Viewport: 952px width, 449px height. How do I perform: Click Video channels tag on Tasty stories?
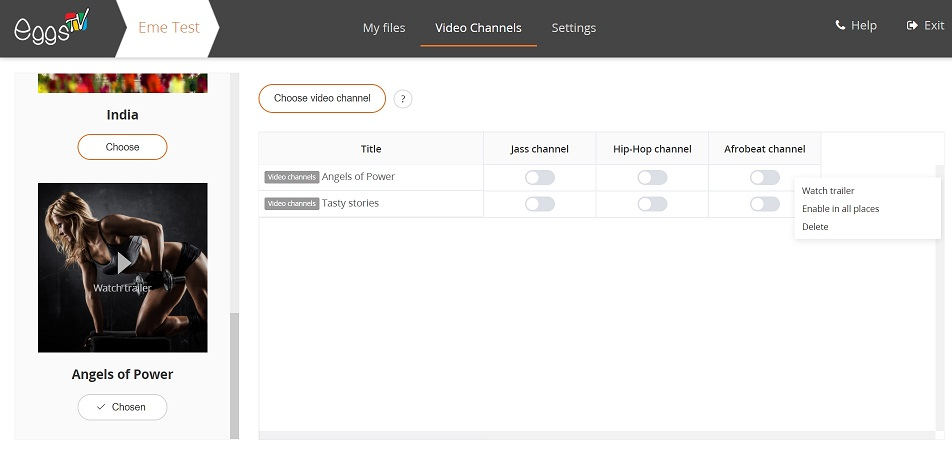tap(291, 204)
